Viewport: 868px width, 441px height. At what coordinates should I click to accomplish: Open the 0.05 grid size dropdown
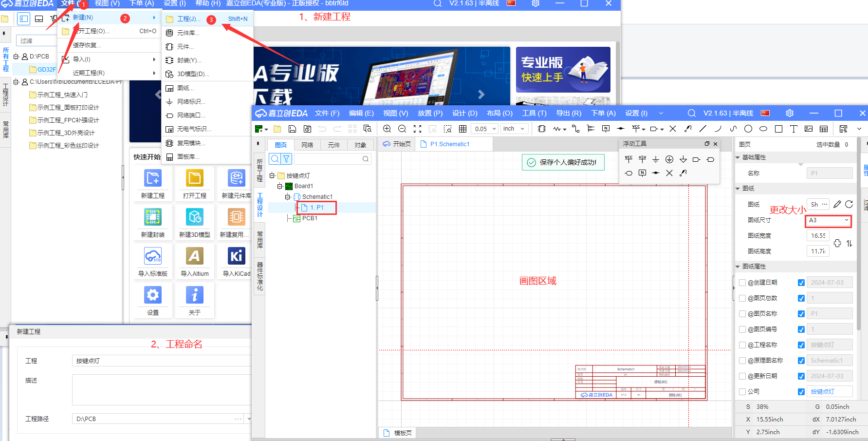pos(484,129)
